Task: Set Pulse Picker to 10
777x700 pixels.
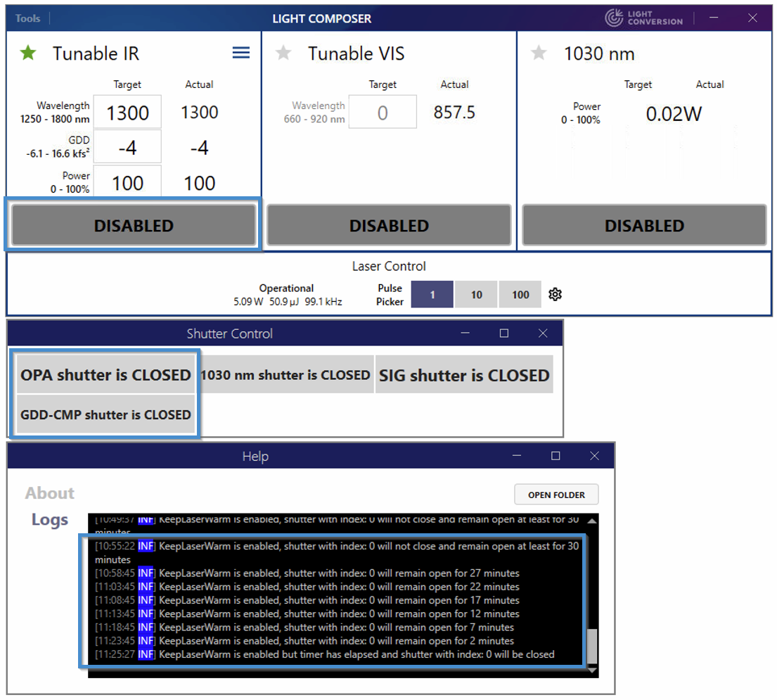Action: [476, 295]
